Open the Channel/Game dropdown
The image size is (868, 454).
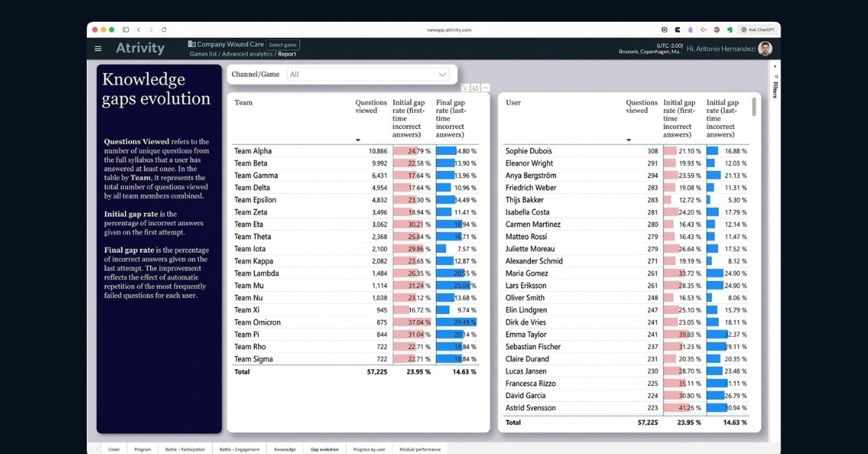tap(368, 74)
